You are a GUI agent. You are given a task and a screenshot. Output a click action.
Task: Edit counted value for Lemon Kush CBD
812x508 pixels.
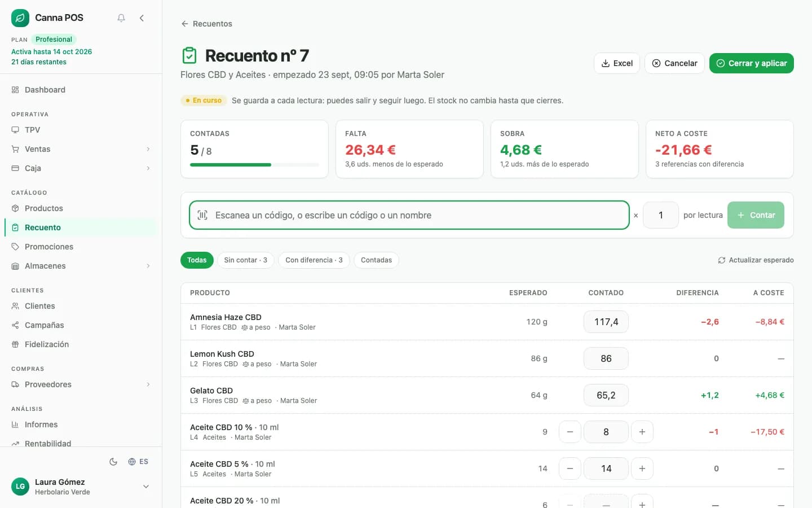tap(606, 358)
